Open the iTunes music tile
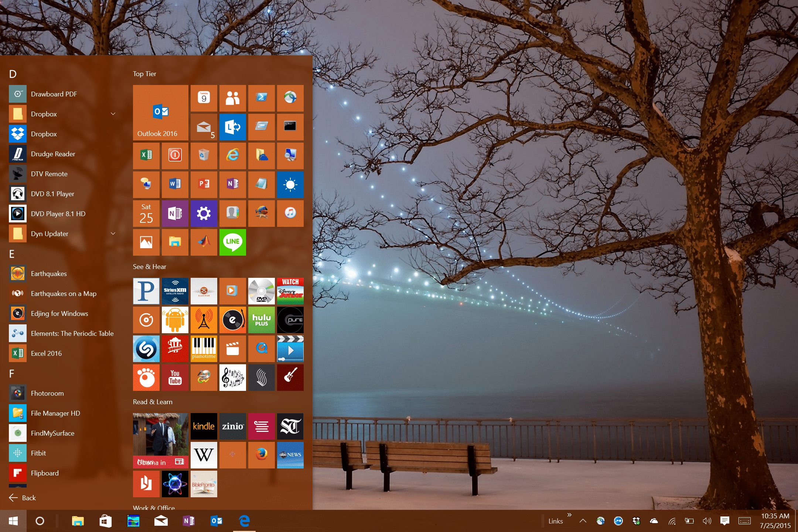 click(290, 213)
